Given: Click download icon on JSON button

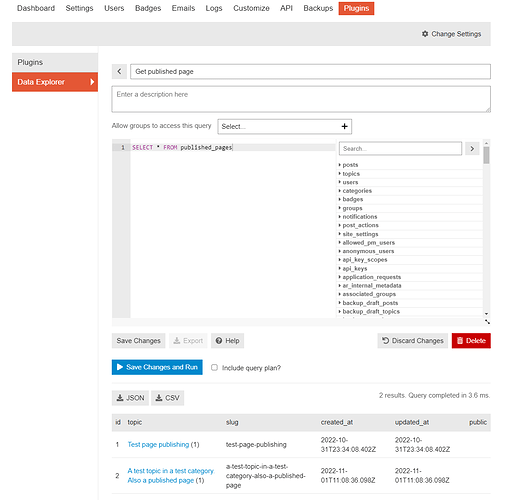Looking at the screenshot, I should click(120, 398).
